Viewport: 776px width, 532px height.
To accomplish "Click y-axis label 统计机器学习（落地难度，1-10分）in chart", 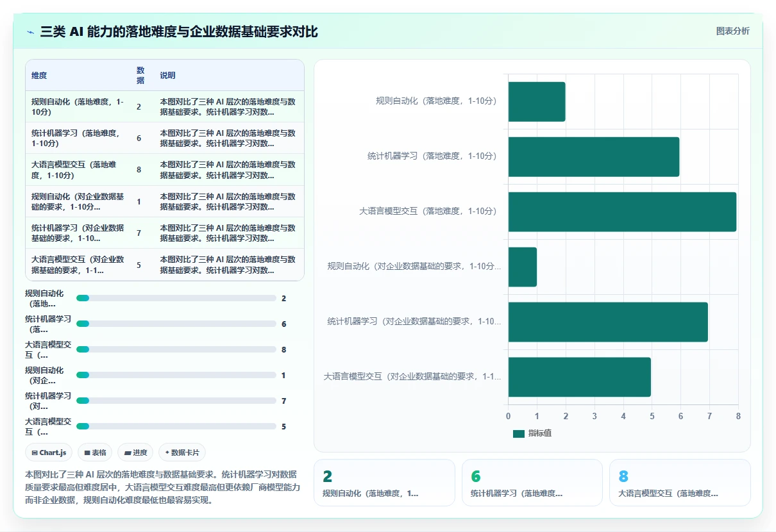I will [432, 156].
